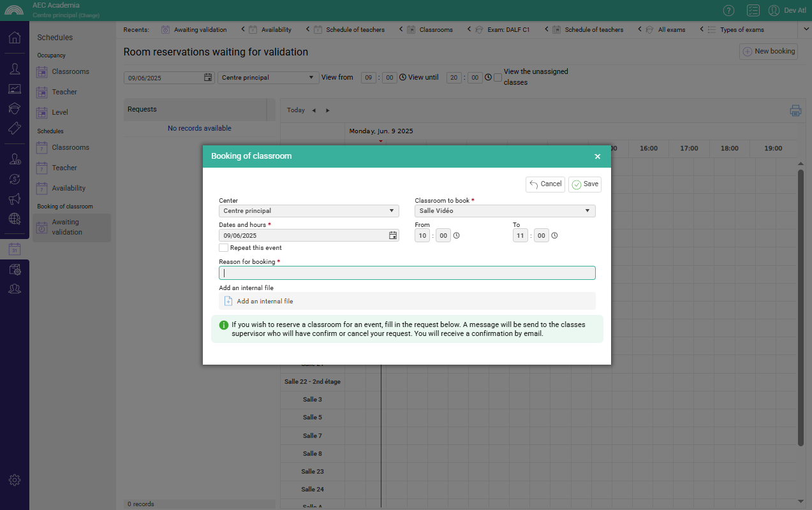The width and height of the screenshot is (812, 510).
Task: Click the Reason for booking text field
Action: [407, 273]
